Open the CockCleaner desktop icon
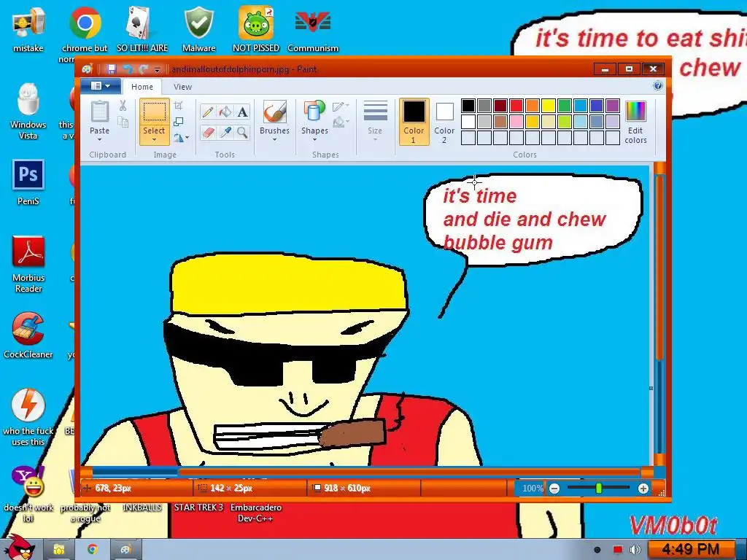Screen dimensions: 747x560 [x=28, y=335]
